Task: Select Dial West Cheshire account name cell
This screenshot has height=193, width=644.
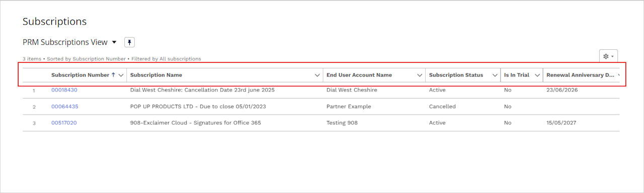Action: 352,90
